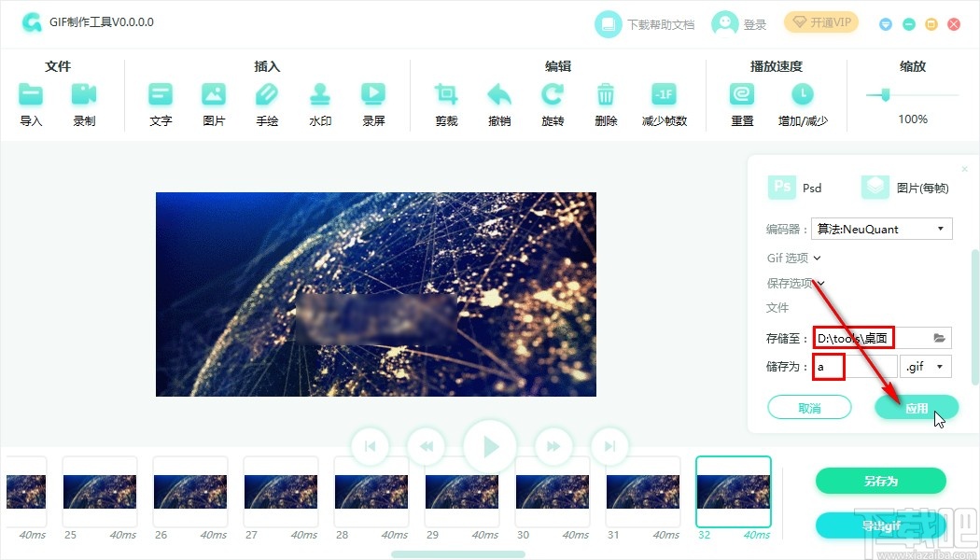Click the 下载帮助文档 help document icon

click(x=608, y=24)
